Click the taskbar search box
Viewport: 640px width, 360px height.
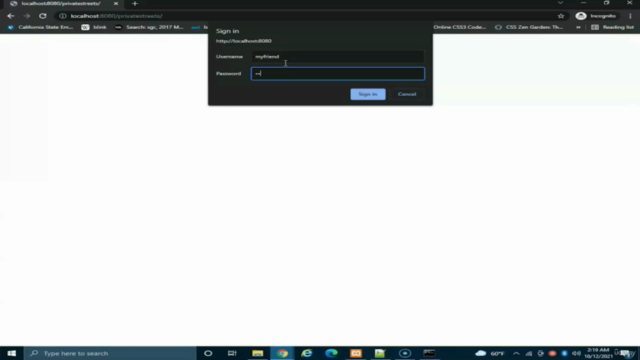[110, 353]
